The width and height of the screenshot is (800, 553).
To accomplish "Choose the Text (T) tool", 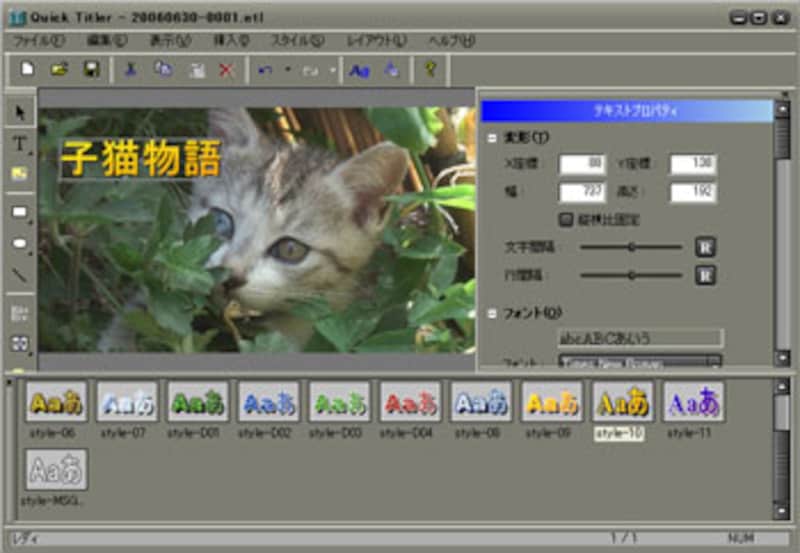I will pos(19,143).
